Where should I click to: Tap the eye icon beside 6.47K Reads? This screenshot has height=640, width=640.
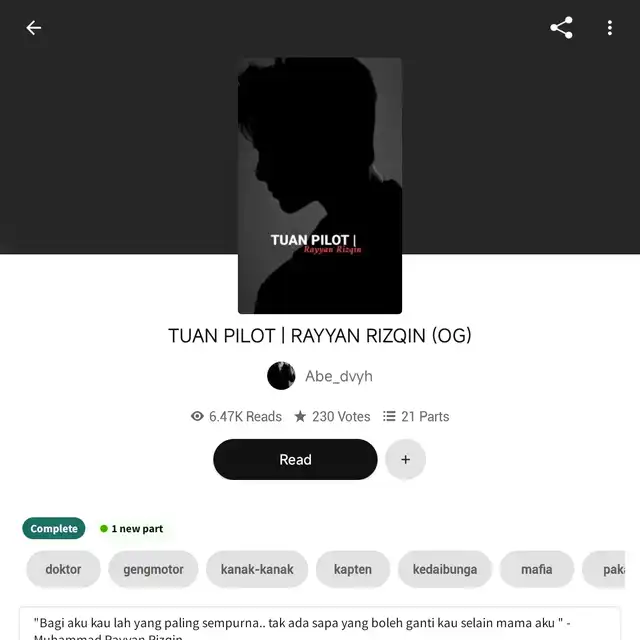tap(197, 416)
